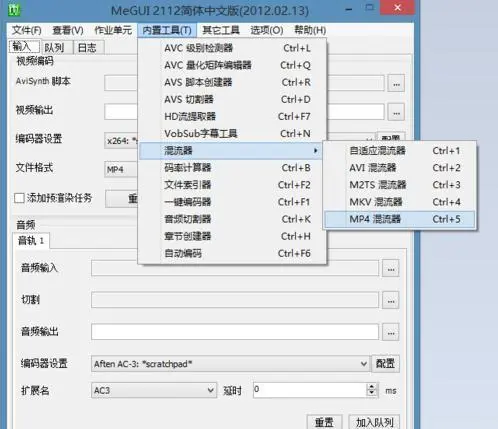Select MKV 混流器 from the submenu
498x429 pixels.
[x=400, y=202]
